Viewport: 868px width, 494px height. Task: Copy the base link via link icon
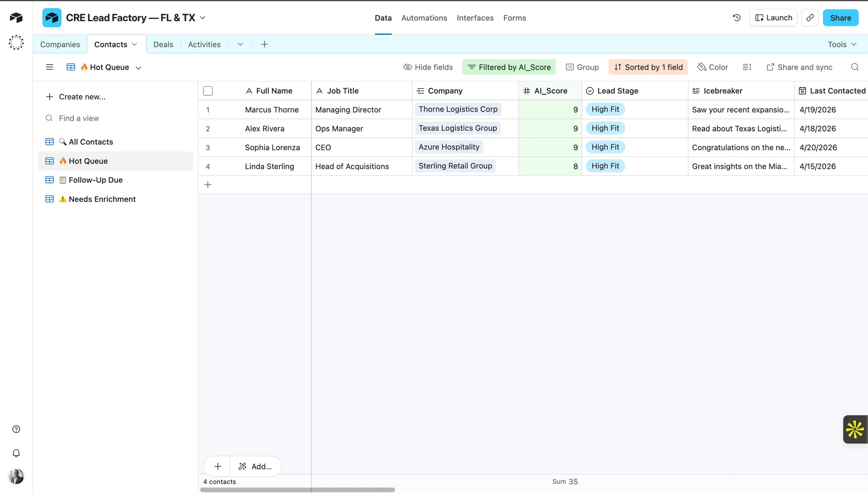[810, 18]
